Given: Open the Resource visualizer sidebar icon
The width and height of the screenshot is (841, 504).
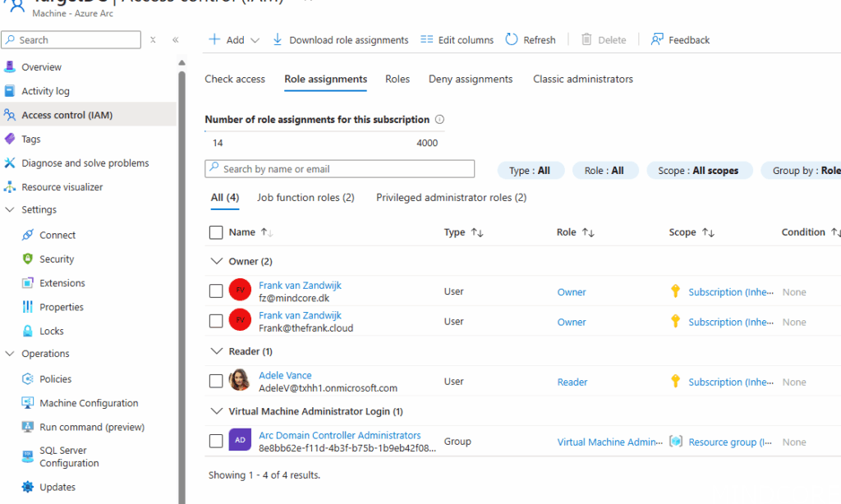Looking at the screenshot, I should [10, 187].
